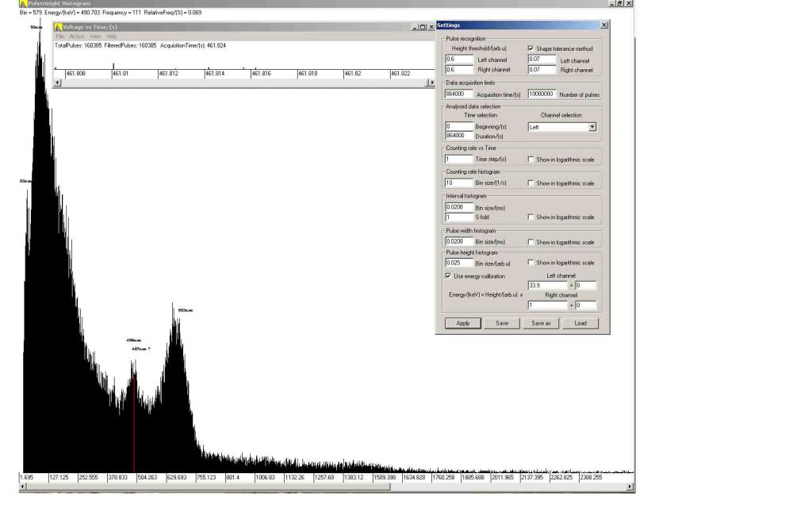Click the Acquisition time input field

click(459, 94)
